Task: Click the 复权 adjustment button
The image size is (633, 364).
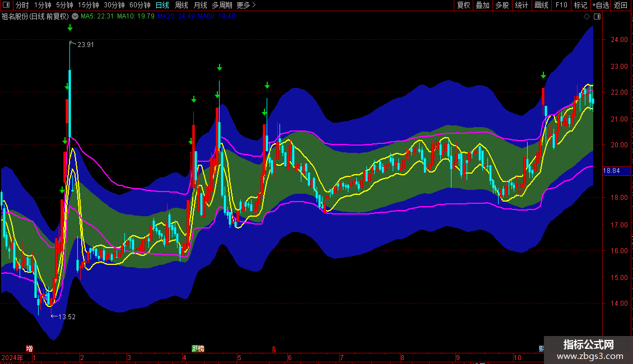Action: point(463,5)
